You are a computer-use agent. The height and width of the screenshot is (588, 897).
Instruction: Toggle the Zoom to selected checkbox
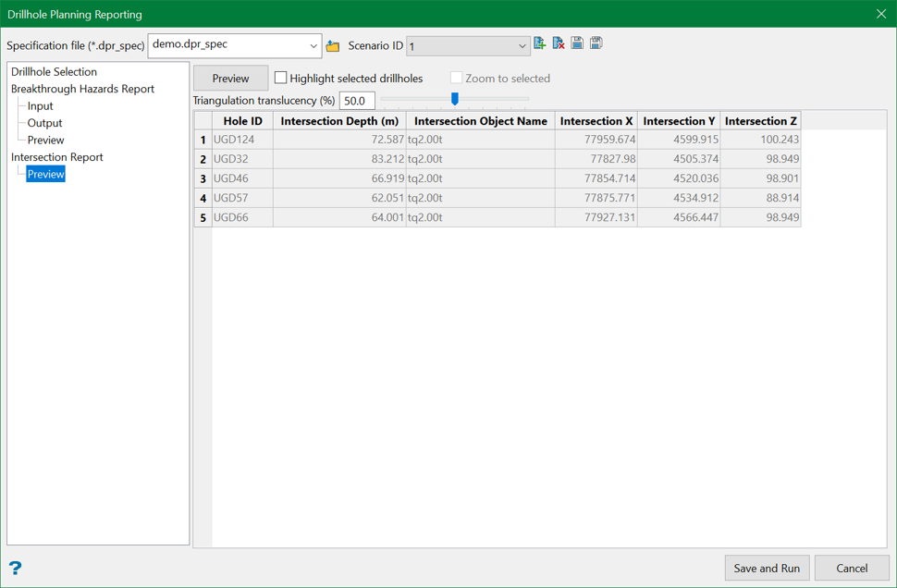pos(457,79)
